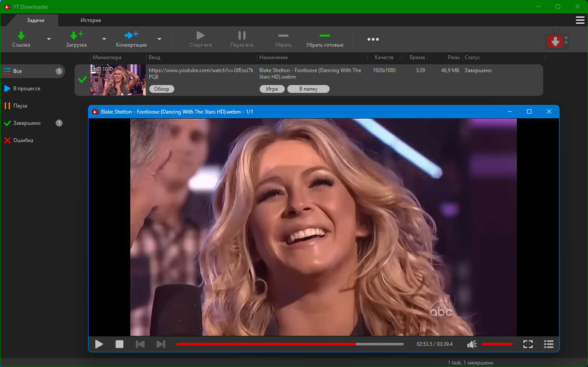Expand the Загрузка dropdown arrow

click(x=104, y=39)
